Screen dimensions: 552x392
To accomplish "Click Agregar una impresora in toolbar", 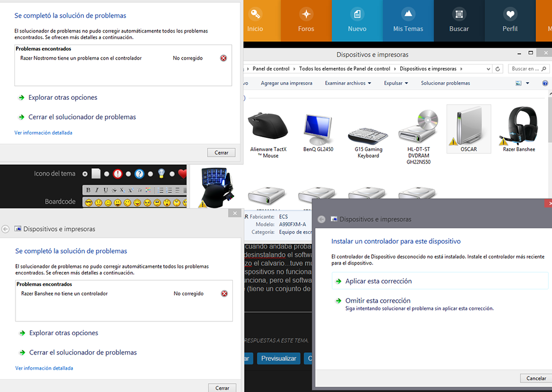I will coord(286,83).
